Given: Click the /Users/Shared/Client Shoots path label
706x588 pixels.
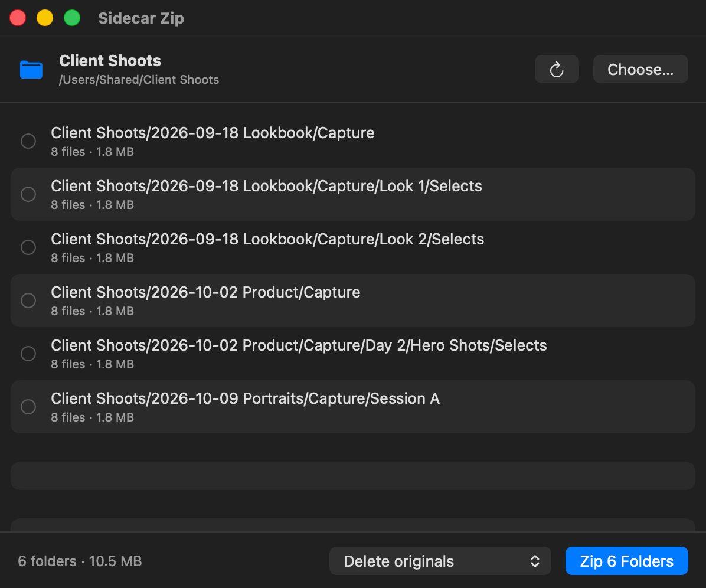Looking at the screenshot, I should [x=139, y=80].
